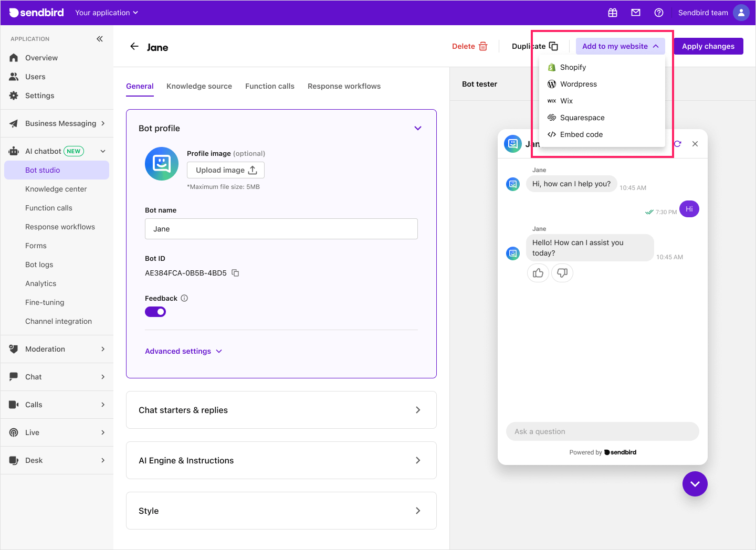This screenshot has width=756, height=550.
Task: Refresh the bot tester conversation
Action: (678, 144)
